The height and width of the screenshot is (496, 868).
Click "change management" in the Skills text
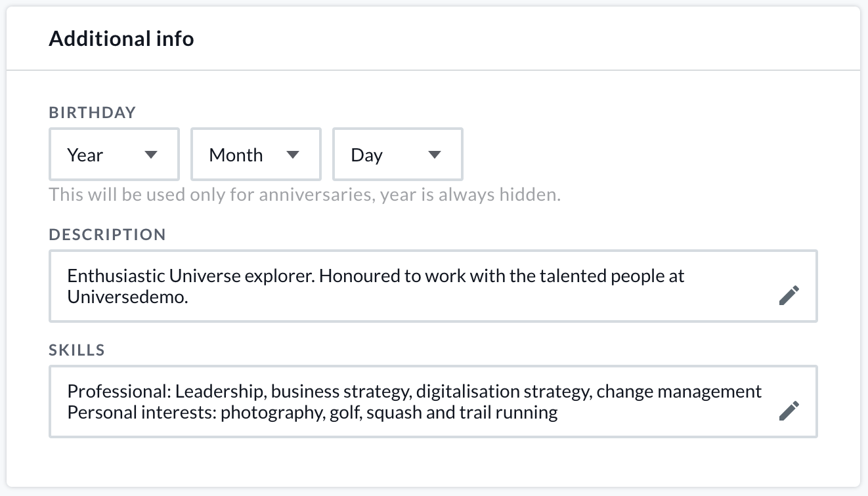tap(679, 392)
